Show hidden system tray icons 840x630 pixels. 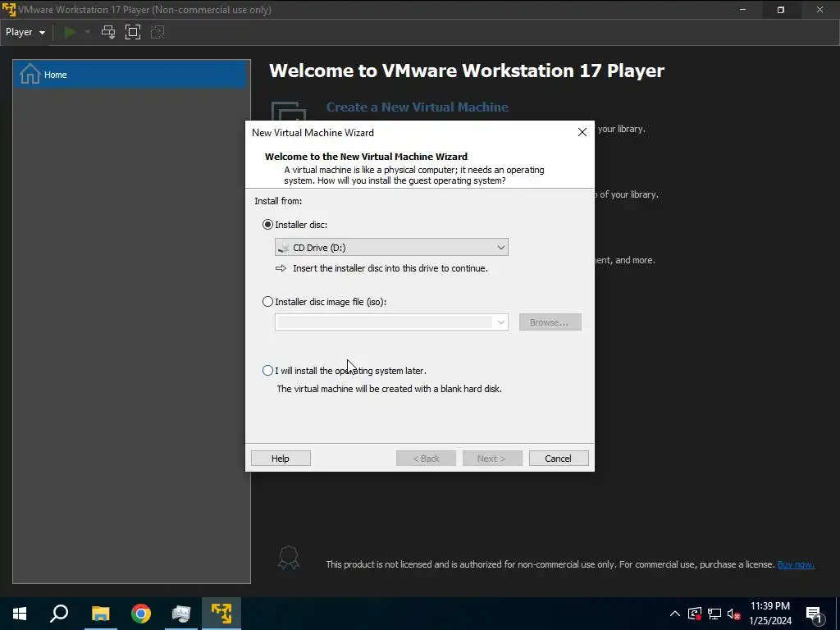click(x=675, y=614)
